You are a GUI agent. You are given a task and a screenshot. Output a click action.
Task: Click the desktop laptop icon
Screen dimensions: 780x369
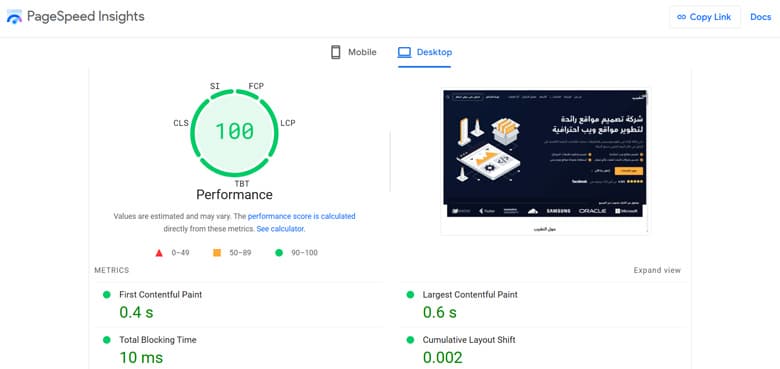coord(404,52)
